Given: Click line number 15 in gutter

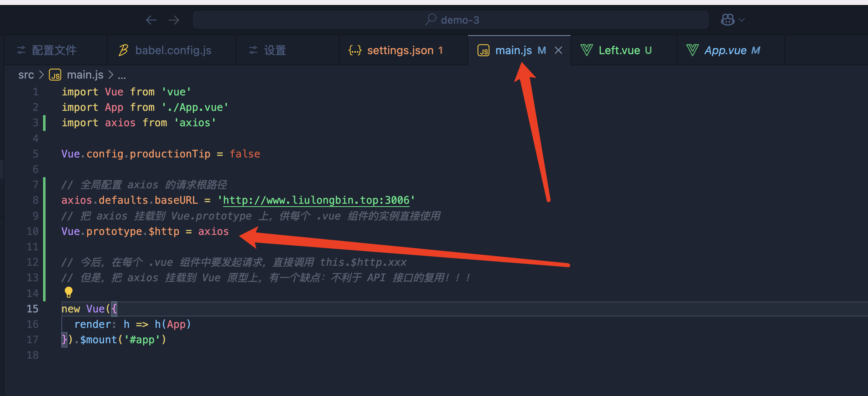Looking at the screenshot, I should click(x=33, y=309).
